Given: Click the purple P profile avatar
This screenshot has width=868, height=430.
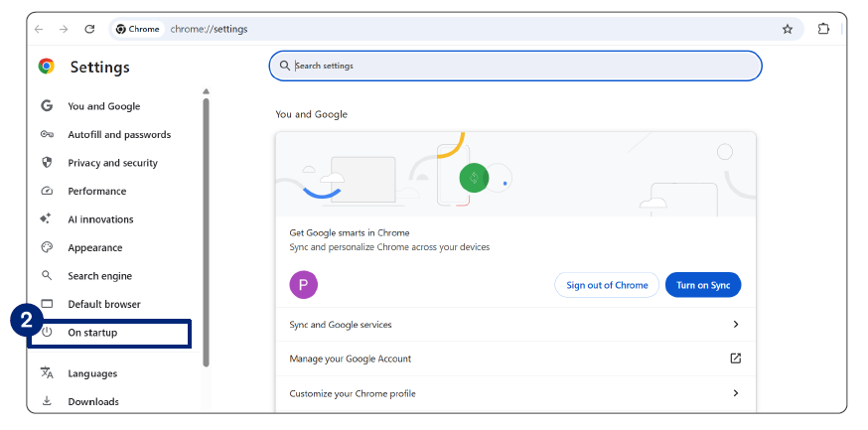Looking at the screenshot, I should click(x=303, y=285).
